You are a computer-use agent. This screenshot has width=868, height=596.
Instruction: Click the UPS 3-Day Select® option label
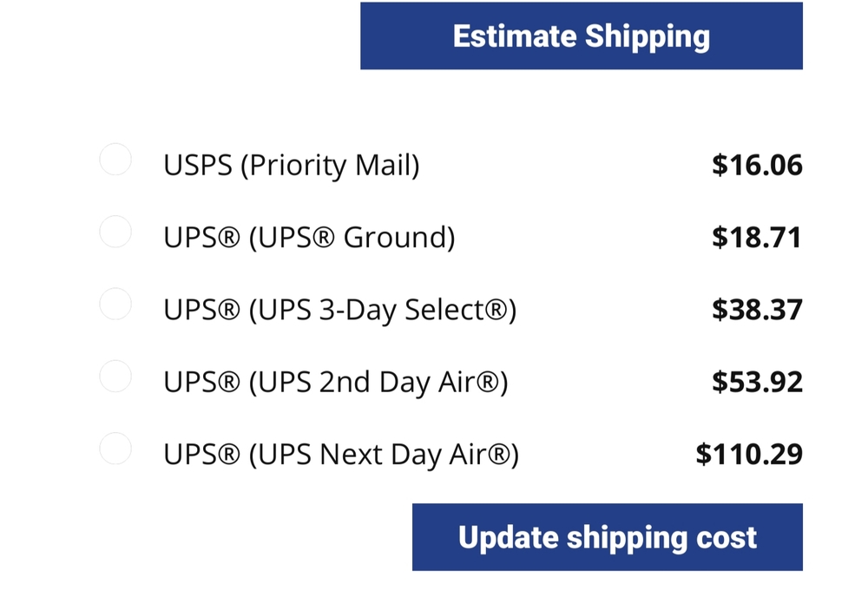click(x=339, y=310)
